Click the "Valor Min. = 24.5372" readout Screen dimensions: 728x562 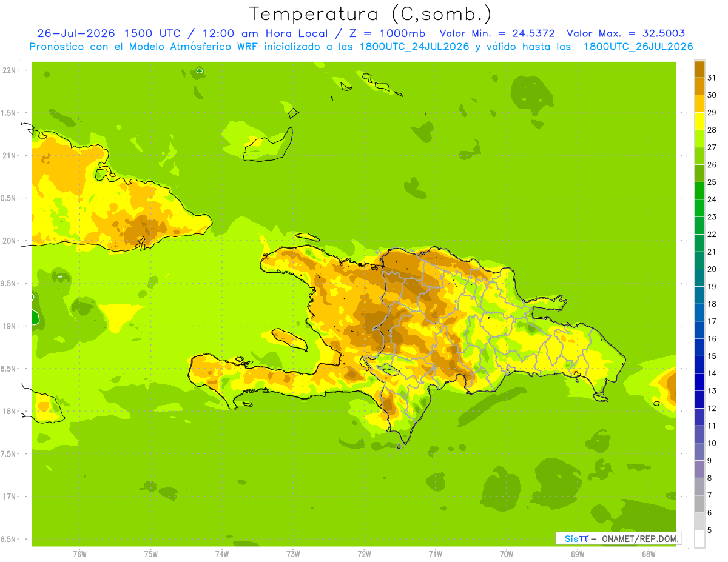(x=497, y=33)
